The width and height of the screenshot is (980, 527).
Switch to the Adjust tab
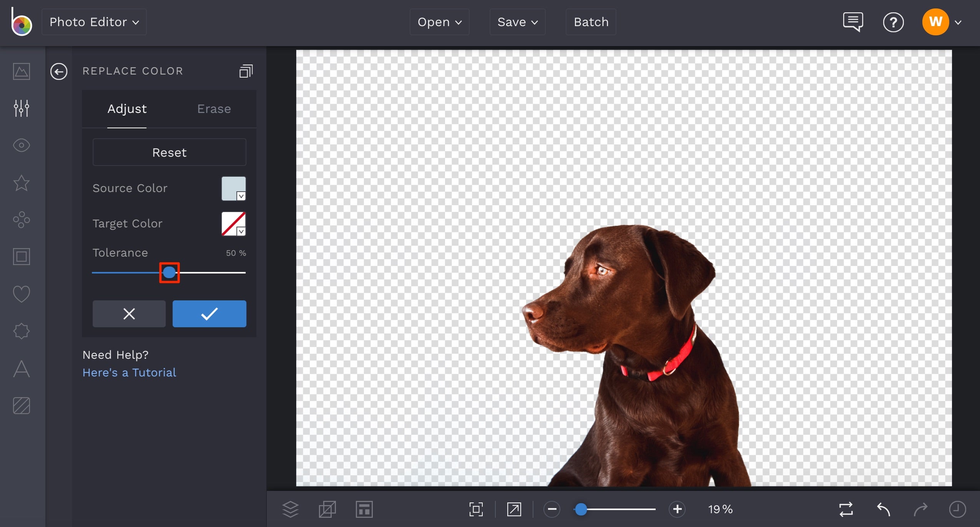pos(127,109)
